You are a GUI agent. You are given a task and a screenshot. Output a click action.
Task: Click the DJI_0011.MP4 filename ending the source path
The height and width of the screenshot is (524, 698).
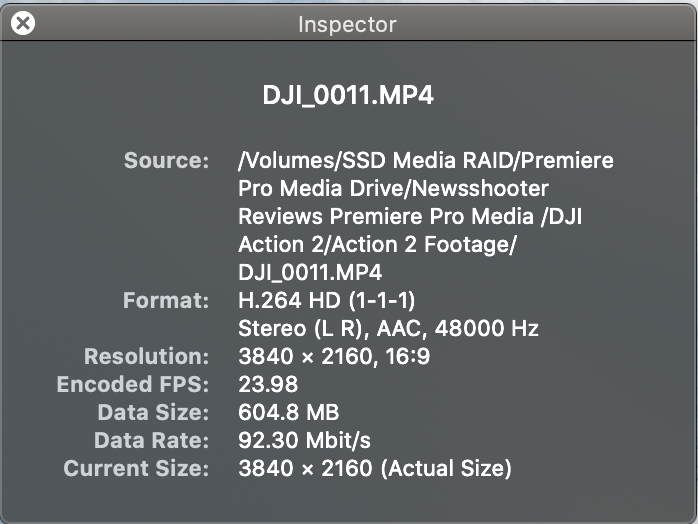click(310, 272)
